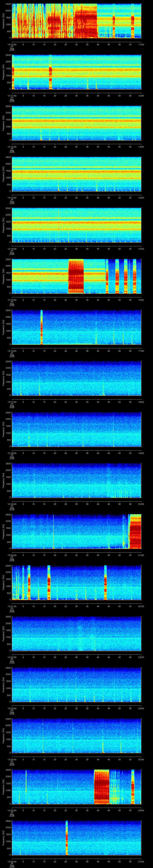This screenshot has height=868, width=153.
Task: Click the row-ending 23:00 tick label
Action: click(141, 657)
